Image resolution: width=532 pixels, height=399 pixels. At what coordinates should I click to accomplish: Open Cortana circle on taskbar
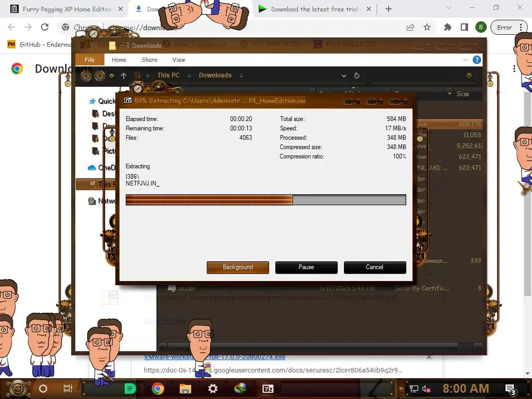point(43,389)
